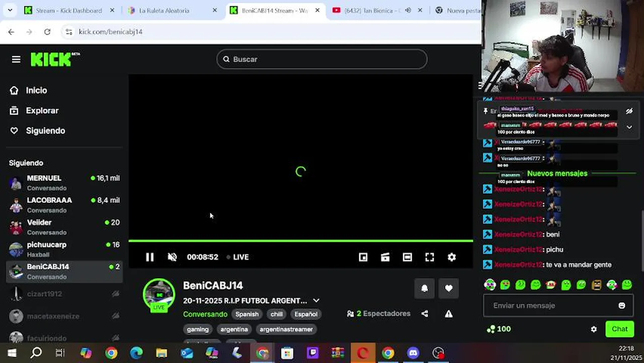View site information in address bar
This screenshot has height=363, width=644.
point(69,31)
